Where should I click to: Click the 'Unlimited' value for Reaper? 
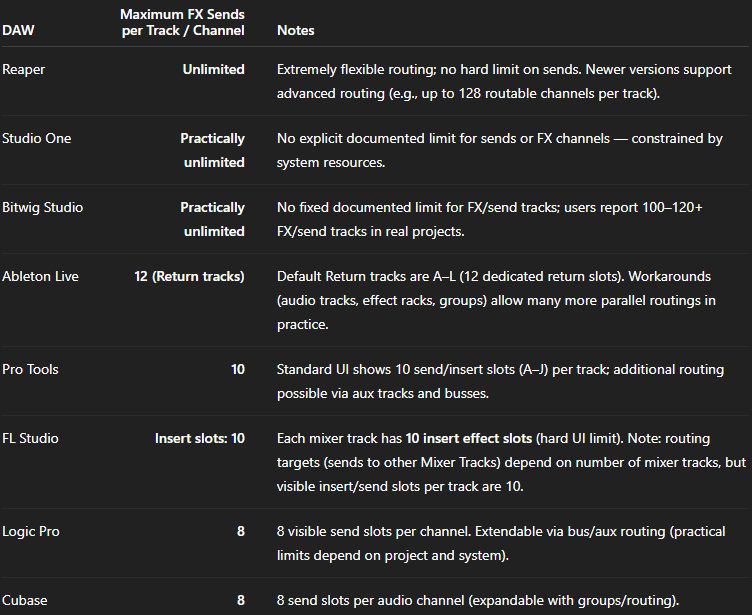coord(213,69)
